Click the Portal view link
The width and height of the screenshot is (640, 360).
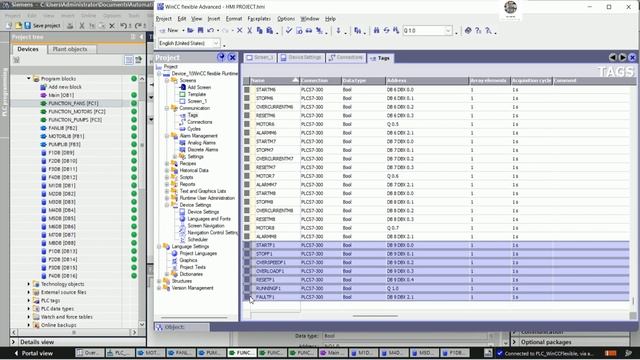click(x=37, y=353)
